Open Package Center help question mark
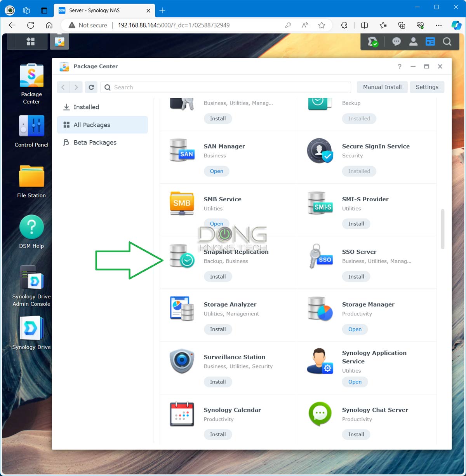466x476 pixels. (400, 66)
